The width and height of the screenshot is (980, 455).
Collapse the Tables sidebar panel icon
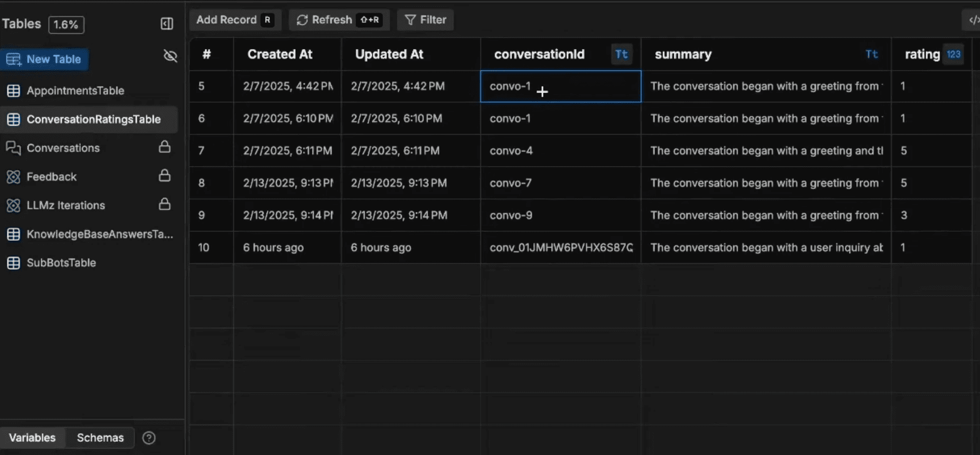click(167, 24)
